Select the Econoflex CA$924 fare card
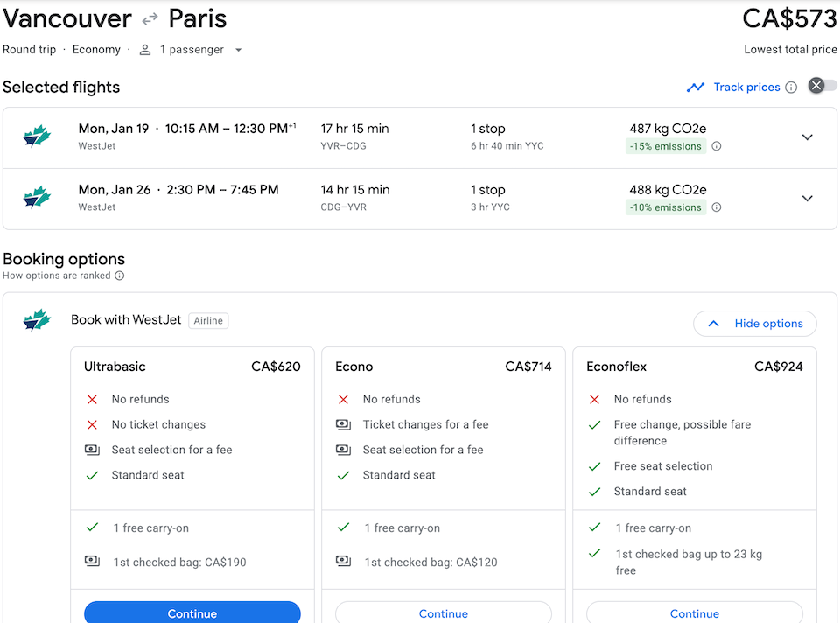Image resolution: width=840 pixels, height=623 pixels. (694, 367)
